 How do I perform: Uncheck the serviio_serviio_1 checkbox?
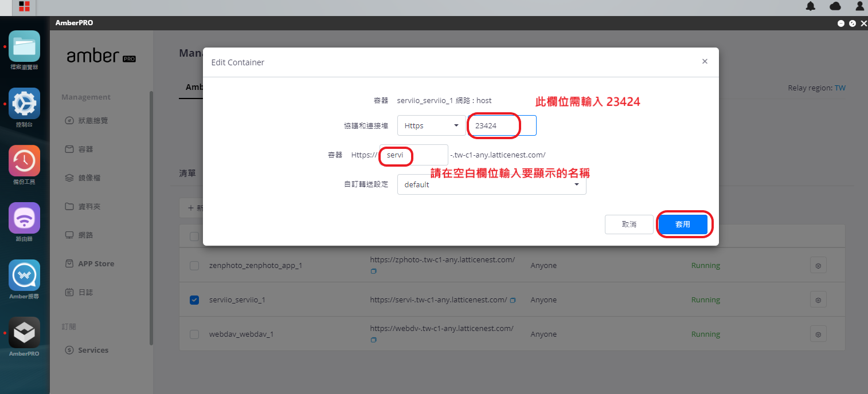point(194,300)
